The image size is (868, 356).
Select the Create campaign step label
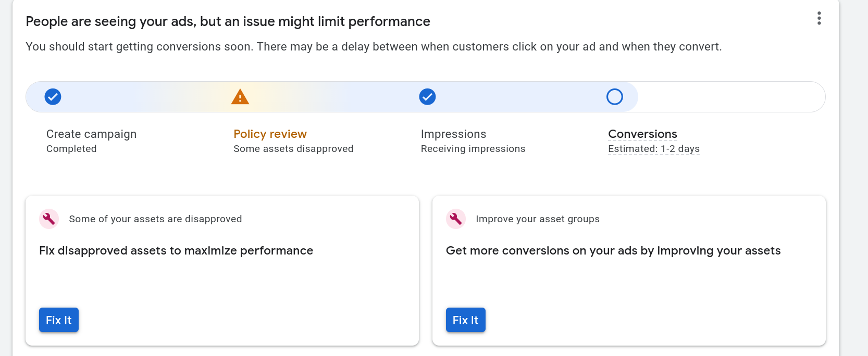tap(91, 134)
